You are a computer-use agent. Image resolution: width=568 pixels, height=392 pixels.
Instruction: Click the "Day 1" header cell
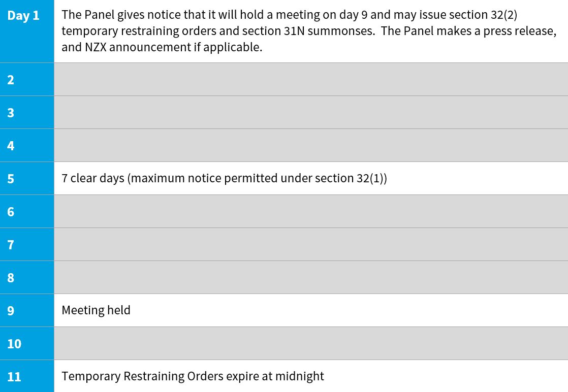pyautogui.click(x=26, y=31)
